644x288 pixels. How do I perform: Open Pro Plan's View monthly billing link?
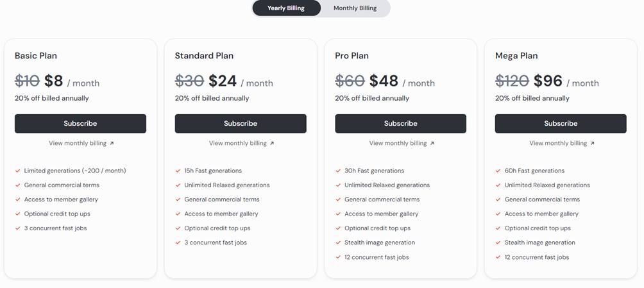tap(398, 143)
